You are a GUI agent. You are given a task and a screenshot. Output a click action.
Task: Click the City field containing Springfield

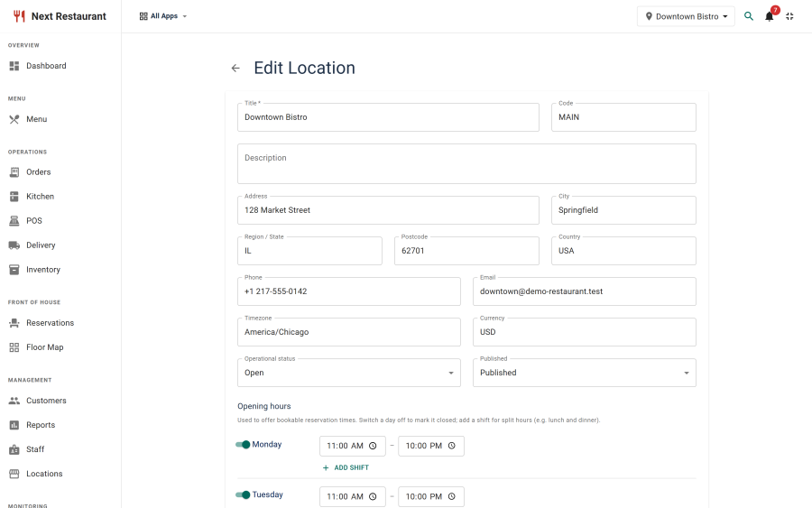(x=623, y=210)
